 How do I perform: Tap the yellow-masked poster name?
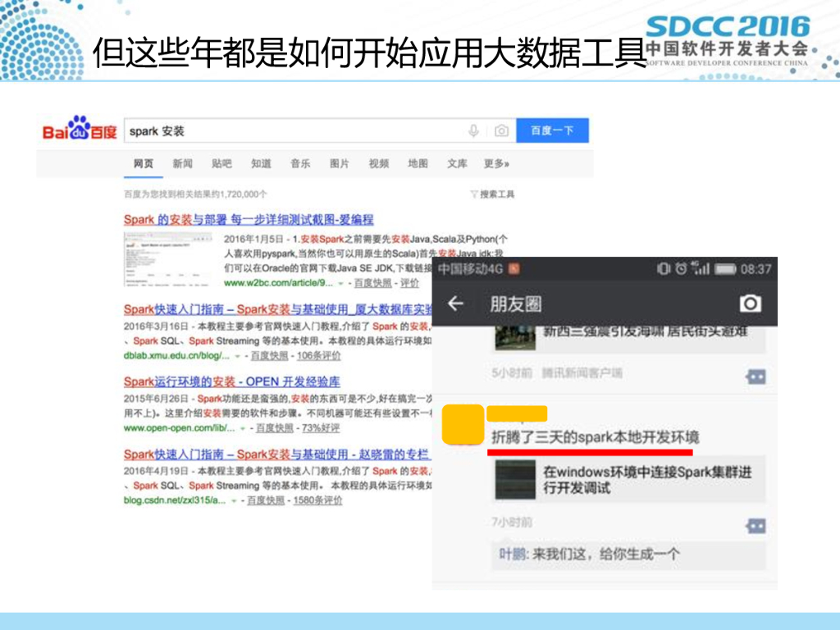click(517, 413)
